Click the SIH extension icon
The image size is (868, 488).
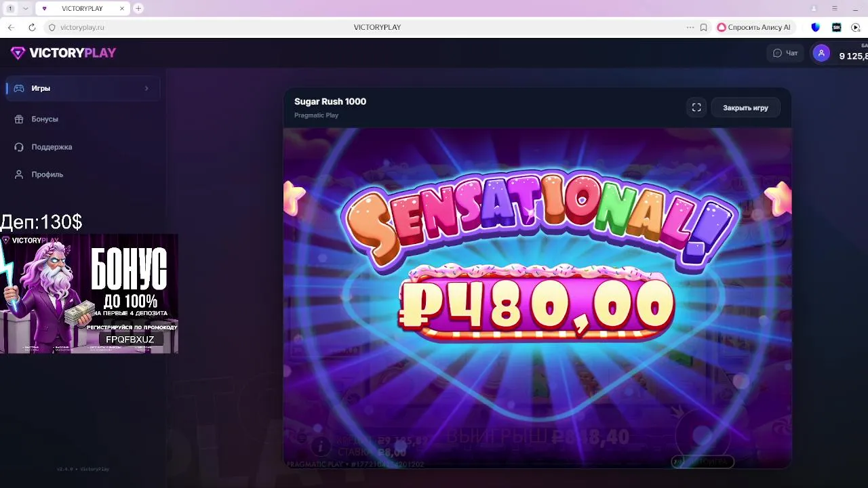point(836,28)
